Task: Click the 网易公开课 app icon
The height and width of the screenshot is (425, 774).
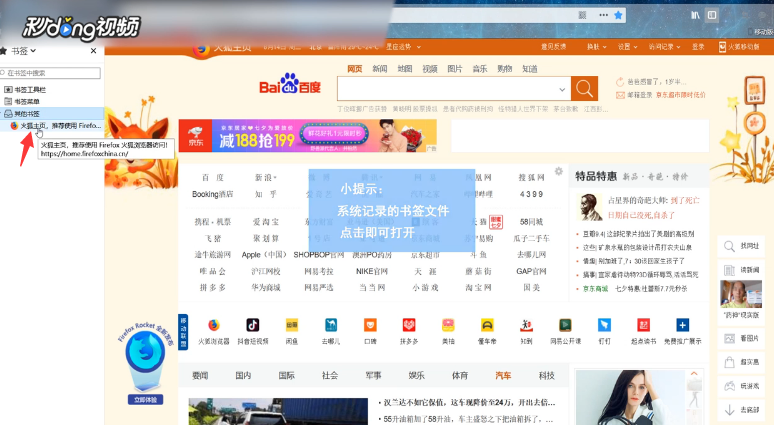Action: tap(565, 325)
